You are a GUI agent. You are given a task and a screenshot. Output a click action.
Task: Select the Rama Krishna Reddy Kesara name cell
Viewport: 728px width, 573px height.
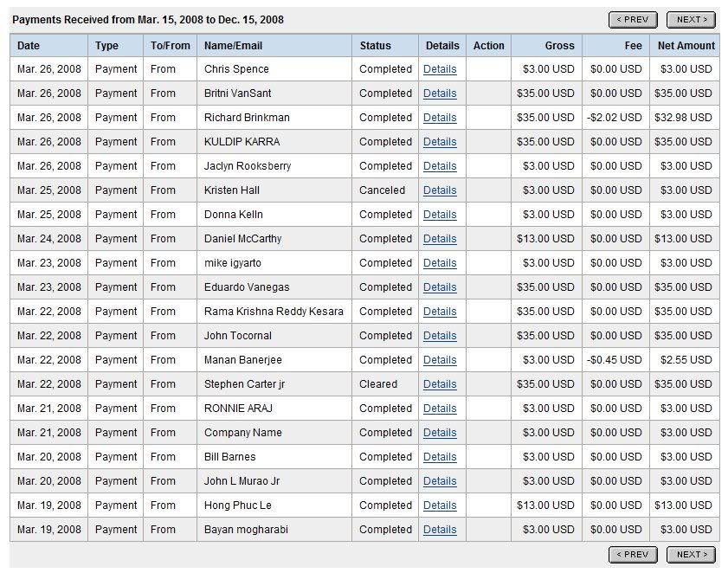[x=274, y=312]
